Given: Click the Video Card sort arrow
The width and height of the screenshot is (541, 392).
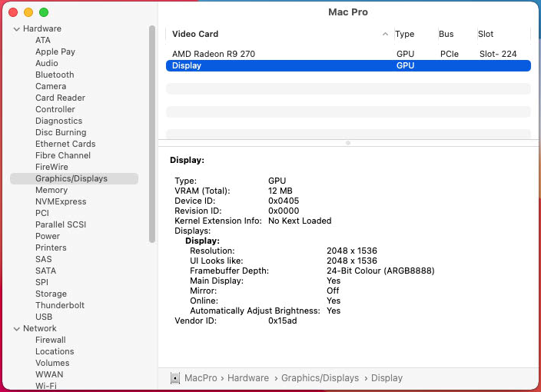Looking at the screenshot, I should click(385, 34).
